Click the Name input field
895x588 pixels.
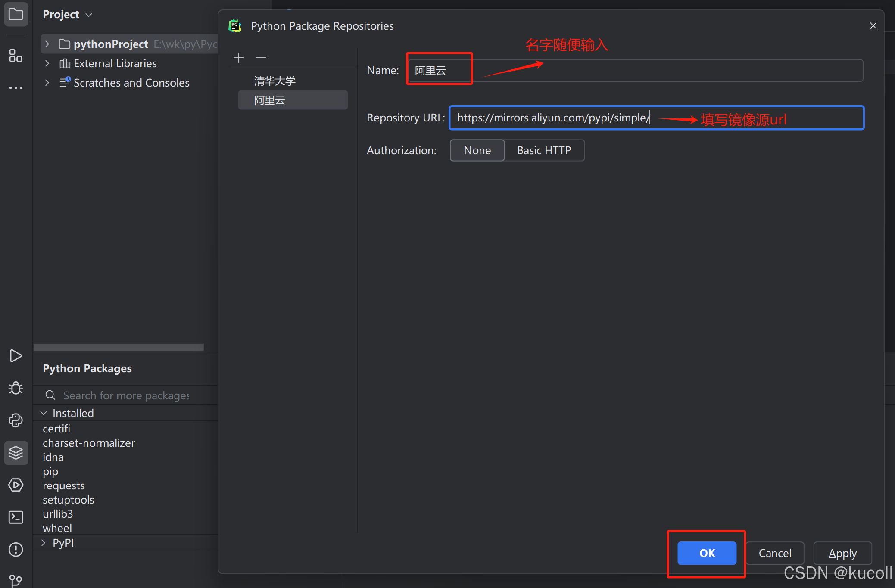(635, 70)
